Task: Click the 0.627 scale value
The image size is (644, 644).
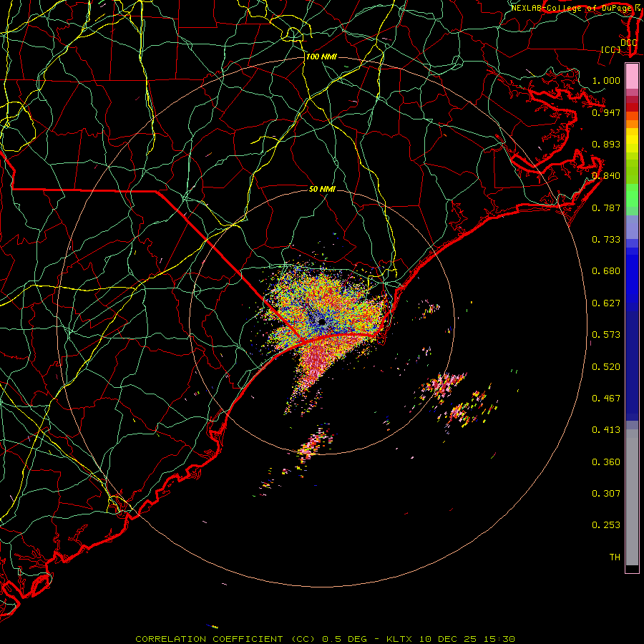Action: (x=606, y=303)
